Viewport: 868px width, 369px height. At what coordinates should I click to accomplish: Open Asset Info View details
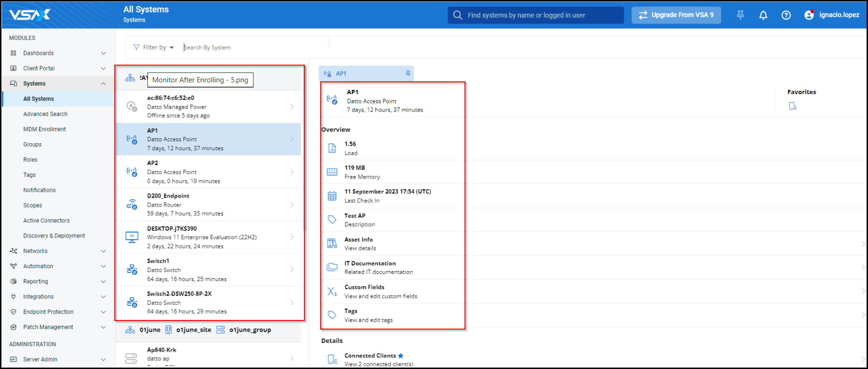[x=594, y=244]
